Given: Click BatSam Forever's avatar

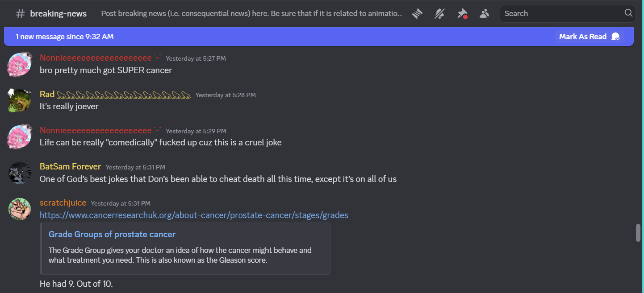Looking at the screenshot, I should [20, 173].
